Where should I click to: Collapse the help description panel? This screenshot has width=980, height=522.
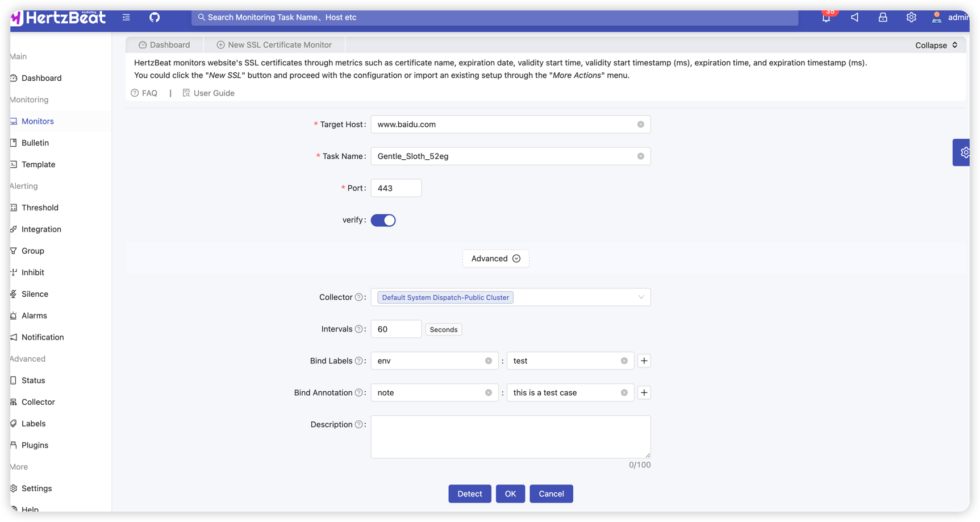pos(936,45)
